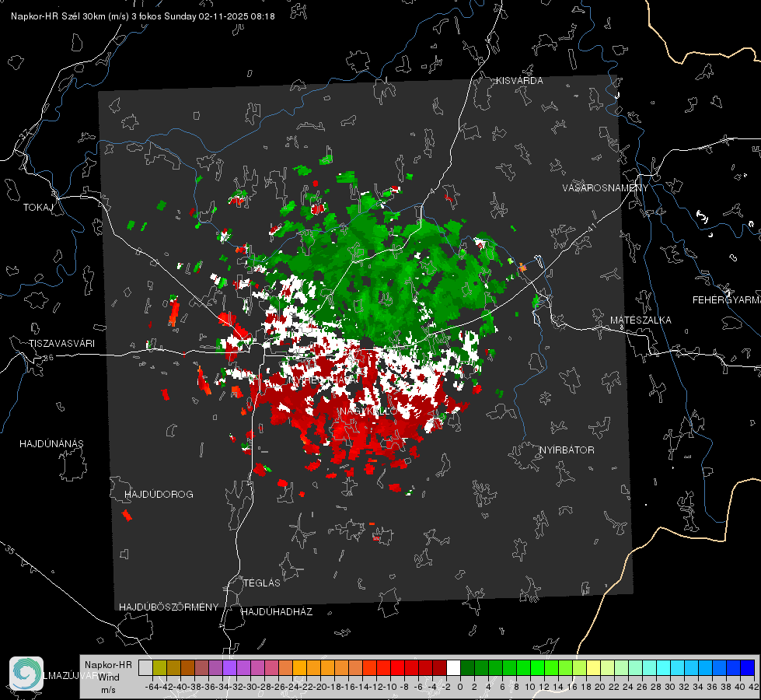Click road number 41 near Vásárosnamény
Image resolution: width=761 pixels, height=700 pixels.
point(592,227)
